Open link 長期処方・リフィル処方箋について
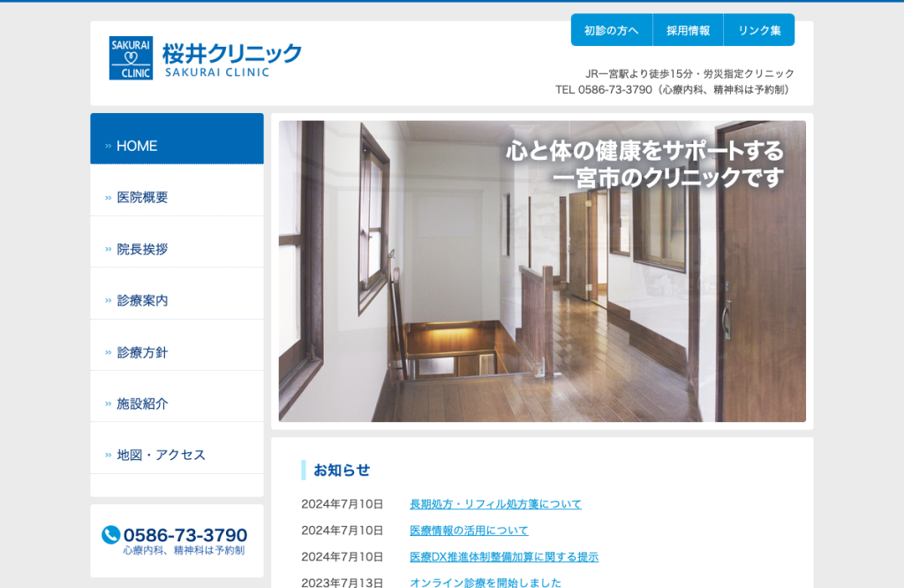904x588 pixels. 495,504
